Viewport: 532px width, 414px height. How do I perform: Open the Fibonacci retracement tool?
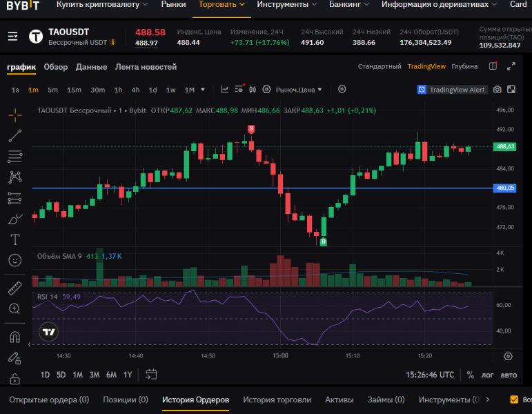pyautogui.click(x=15, y=157)
